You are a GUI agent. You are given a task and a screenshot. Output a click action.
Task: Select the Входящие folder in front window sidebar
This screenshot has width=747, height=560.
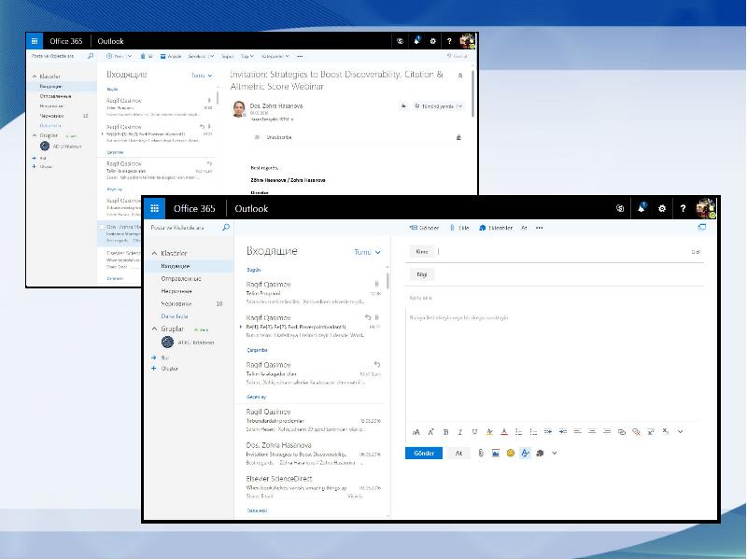click(x=190, y=266)
